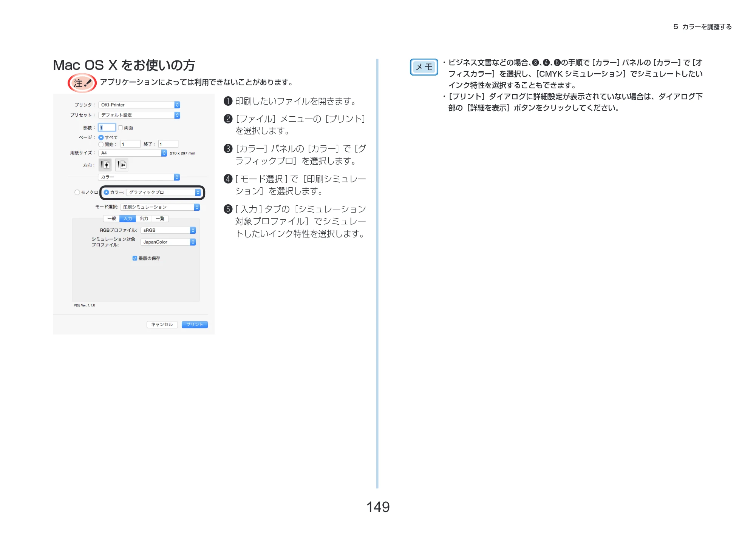756x535 pixels.
Task: Click the PDE Ver. 1.1.0 text
Action: click(84, 305)
